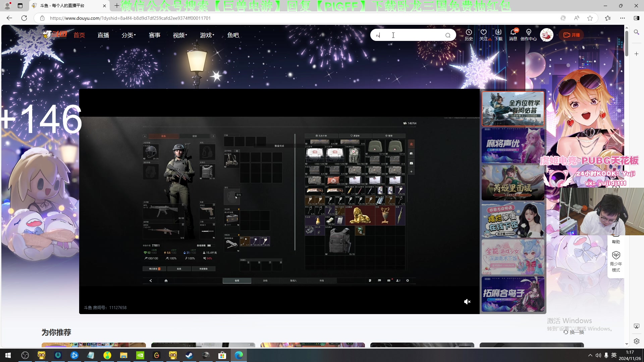This screenshot has height=362, width=644.
Task: Open the browser settings and more menu
Action: [623, 18]
